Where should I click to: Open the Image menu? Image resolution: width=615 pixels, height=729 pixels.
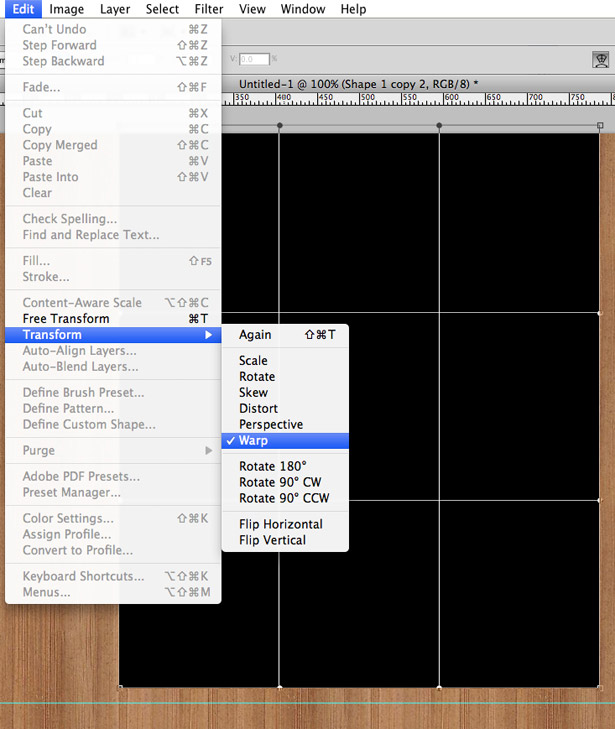[x=66, y=9]
